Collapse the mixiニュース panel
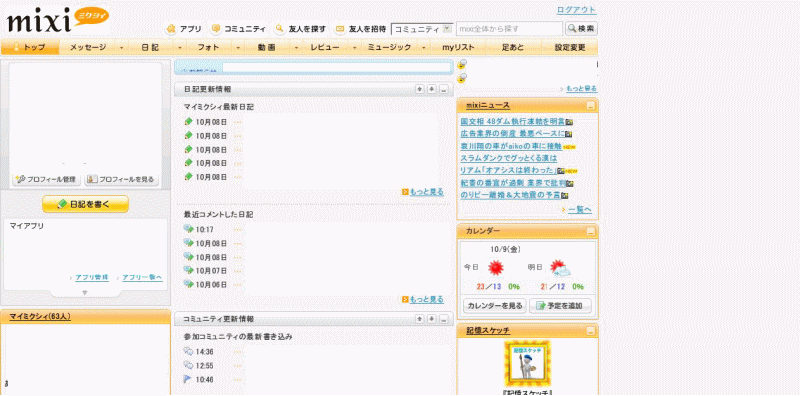The image size is (800, 396). pos(590,106)
